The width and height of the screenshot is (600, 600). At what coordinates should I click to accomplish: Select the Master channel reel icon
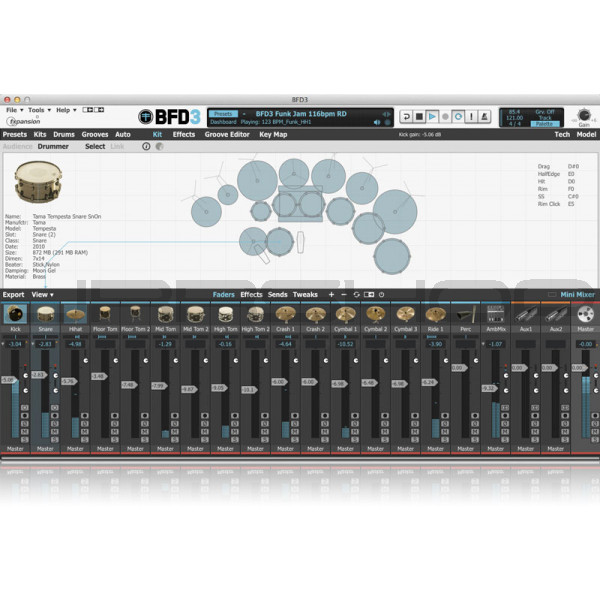pyautogui.click(x=585, y=314)
